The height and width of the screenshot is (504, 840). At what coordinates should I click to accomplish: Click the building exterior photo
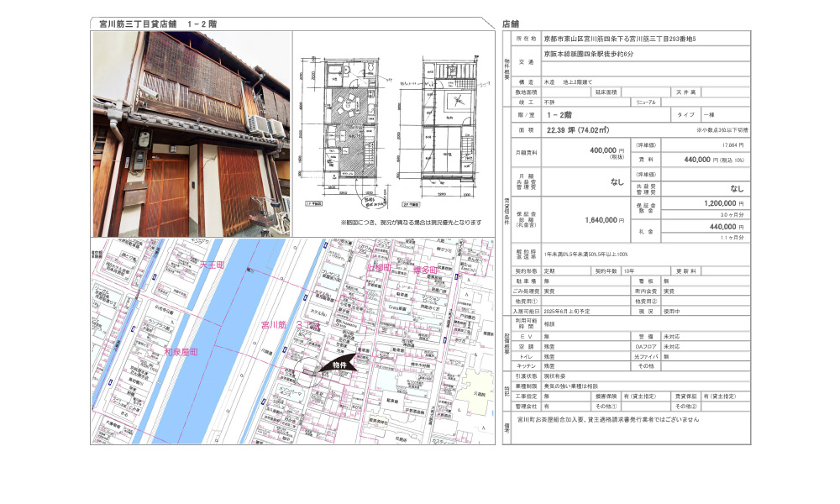point(192,134)
